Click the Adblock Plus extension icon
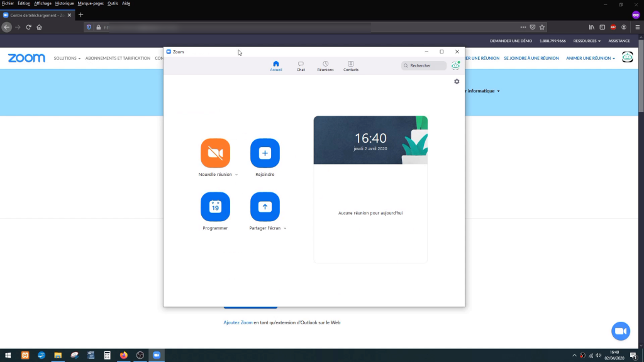 point(613,27)
